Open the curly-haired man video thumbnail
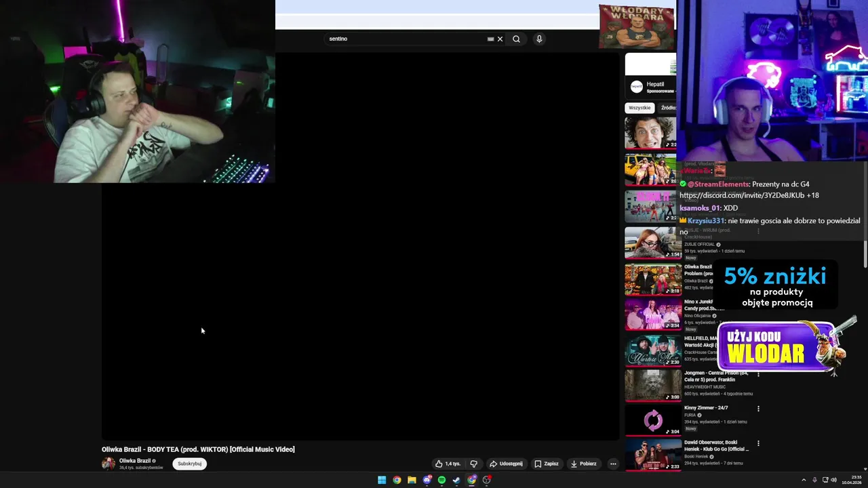The image size is (868, 488). (x=650, y=133)
